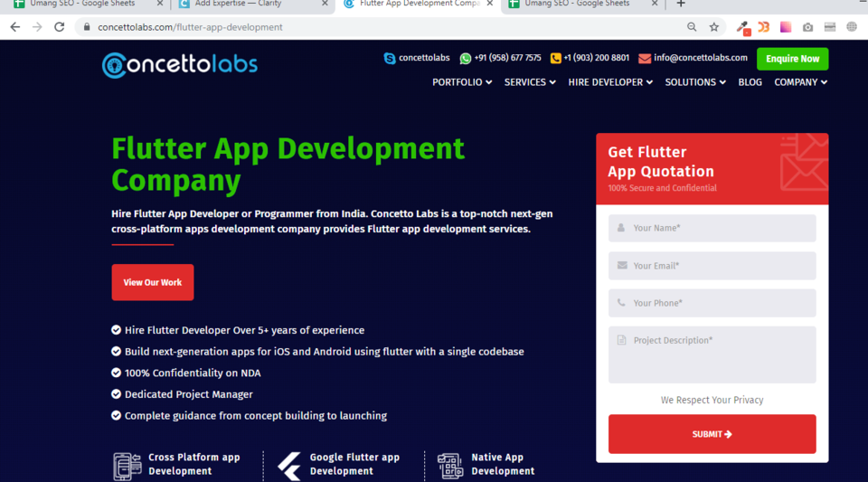Viewport: 868px width, 482px height.
Task: Click the globe extension icon
Action: (852, 27)
